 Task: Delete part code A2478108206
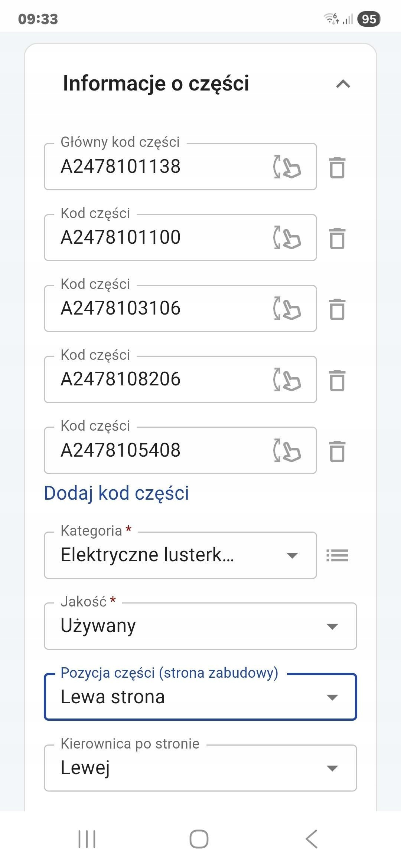coord(337,380)
